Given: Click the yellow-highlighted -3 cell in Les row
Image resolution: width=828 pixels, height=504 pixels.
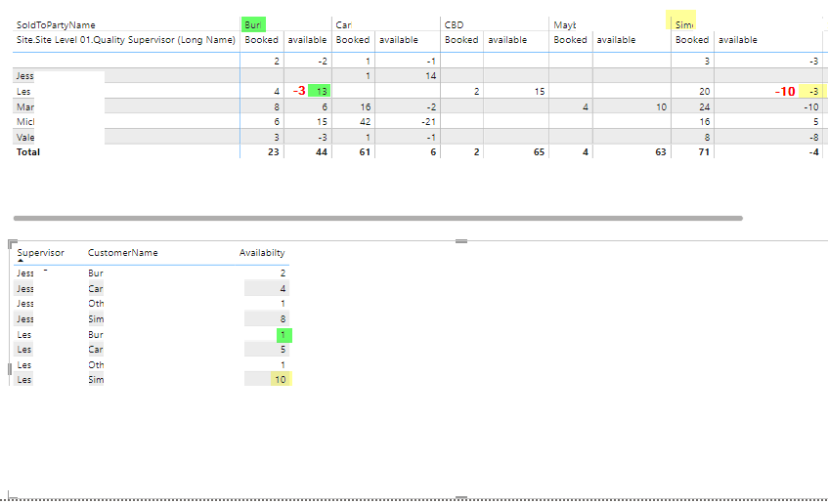Looking at the screenshot, I should (x=813, y=91).
